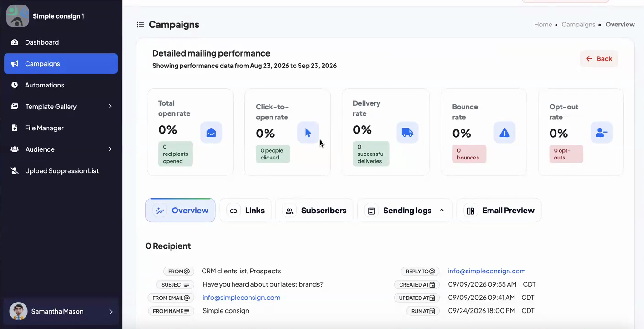
Task: Click the cursor icon in Click-to-open rate
Action: (308, 133)
